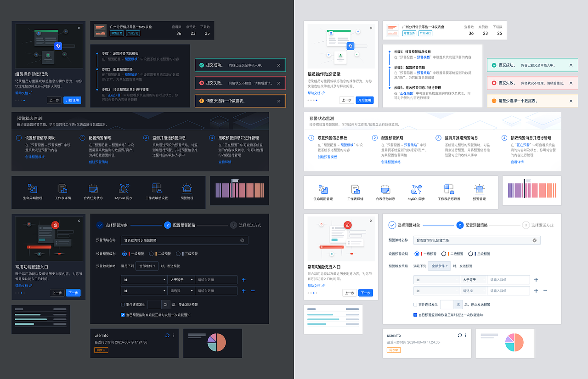Select 二级预警 radio in light form
Screen dimensions: 588x379
[444, 254]
